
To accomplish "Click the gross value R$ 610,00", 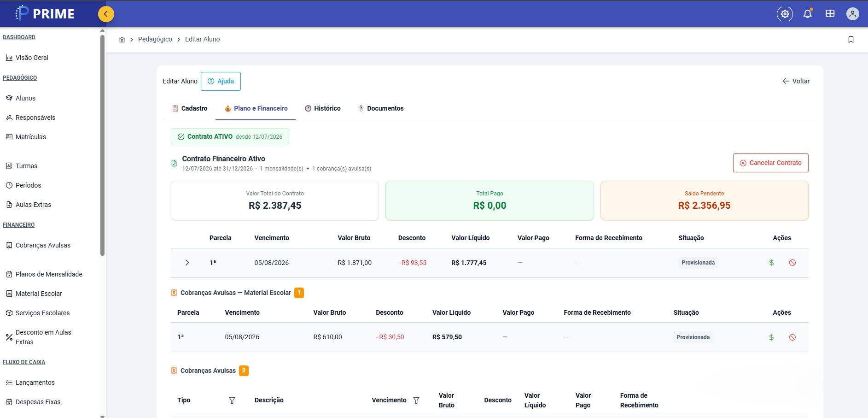I will tap(327, 337).
